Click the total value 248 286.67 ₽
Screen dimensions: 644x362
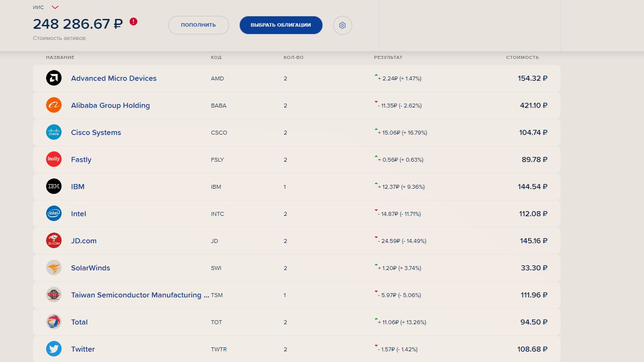pyautogui.click(x=78, y=24)
